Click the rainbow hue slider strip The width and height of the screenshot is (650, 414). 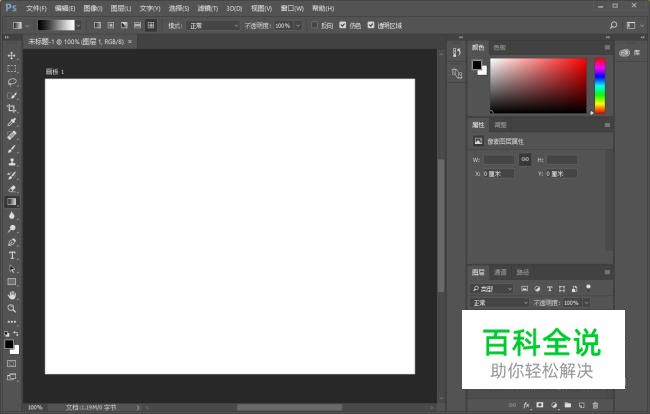tap(600, 85)
